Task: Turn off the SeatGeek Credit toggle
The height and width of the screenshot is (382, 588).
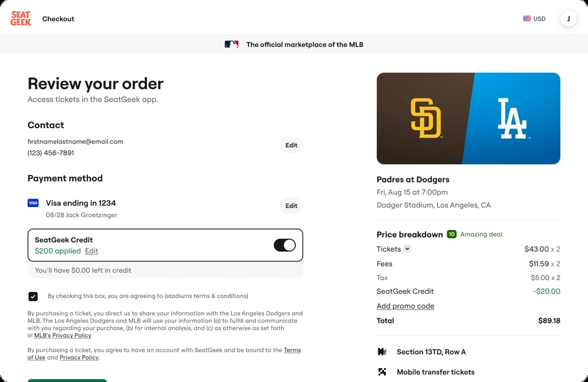Action: point(285,245)
